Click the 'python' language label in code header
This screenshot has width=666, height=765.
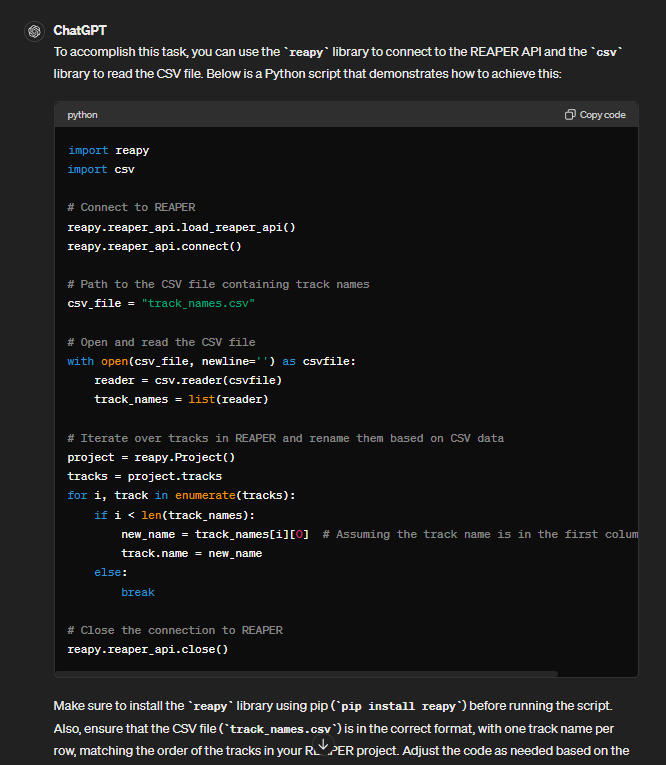(x=82, y=115)
